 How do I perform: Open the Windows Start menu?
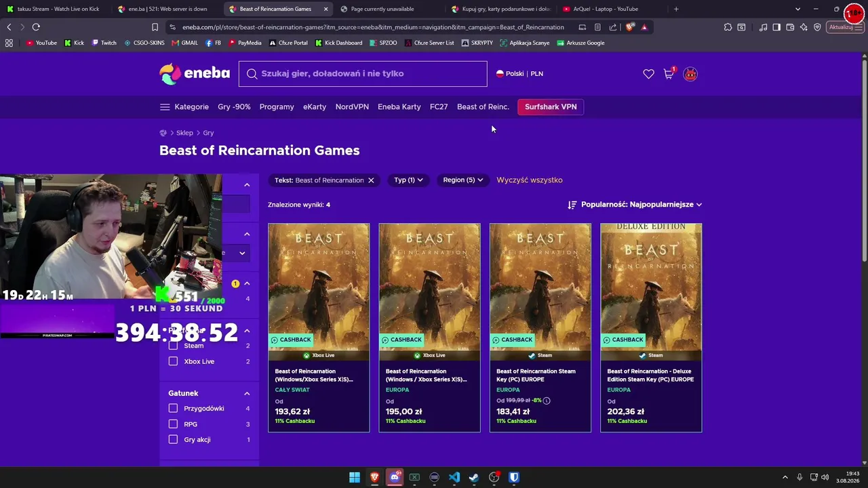click(355, 477)
